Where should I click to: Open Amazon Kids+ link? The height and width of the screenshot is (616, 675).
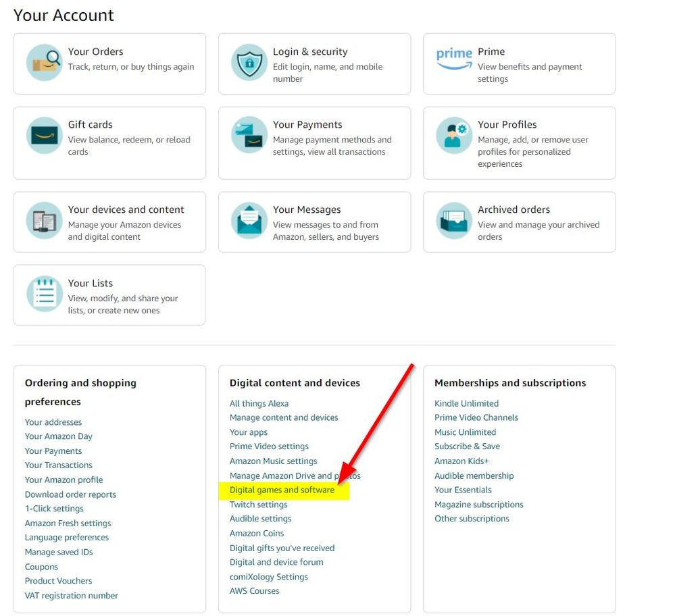coord(462,461)
